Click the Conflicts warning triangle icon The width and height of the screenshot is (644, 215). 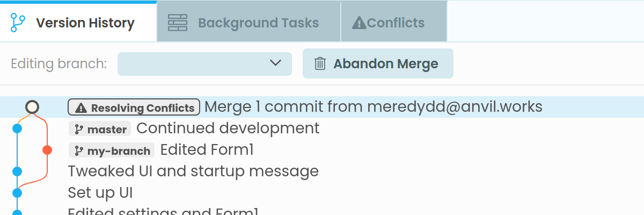coord(359,23)
